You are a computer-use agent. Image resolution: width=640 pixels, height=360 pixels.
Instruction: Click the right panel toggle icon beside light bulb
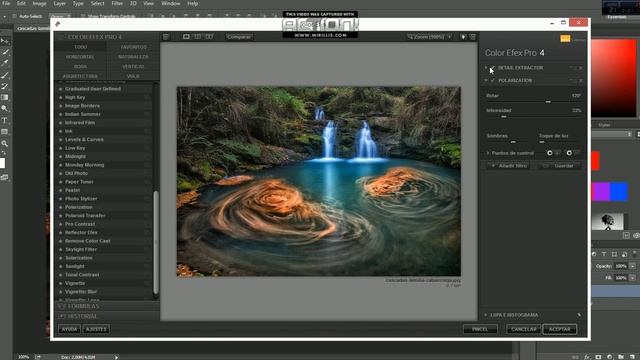[473, 37]
